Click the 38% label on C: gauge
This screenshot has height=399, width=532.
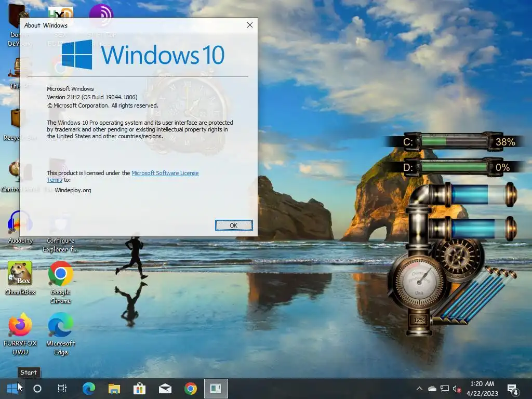(x=505, y=142)
